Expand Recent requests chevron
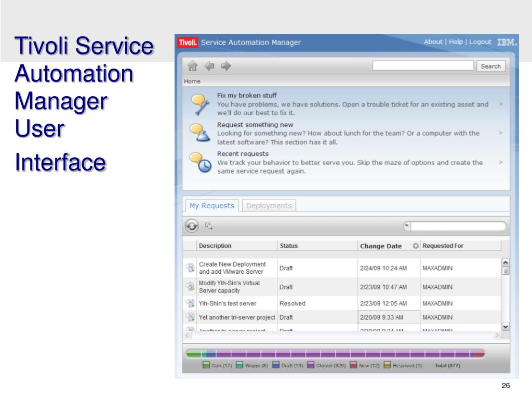The height and width of the screenshot is (399, 532). point(500,163)
